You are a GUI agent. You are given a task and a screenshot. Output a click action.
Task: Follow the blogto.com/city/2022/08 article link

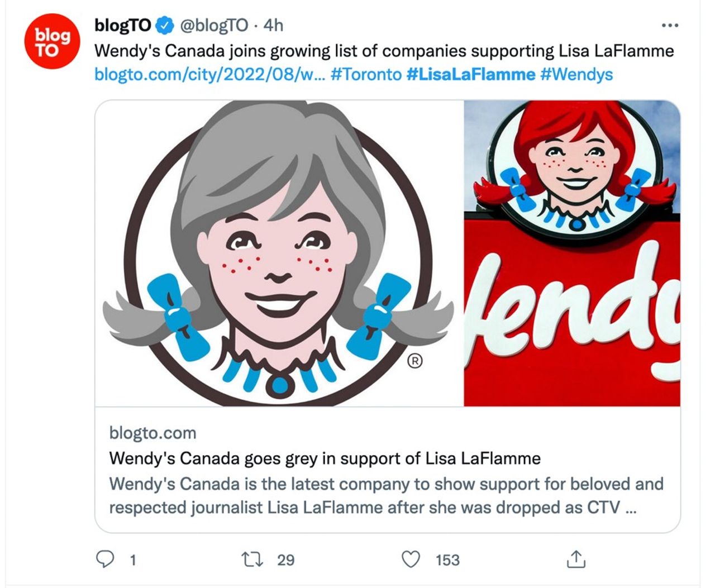pos(209,74)
